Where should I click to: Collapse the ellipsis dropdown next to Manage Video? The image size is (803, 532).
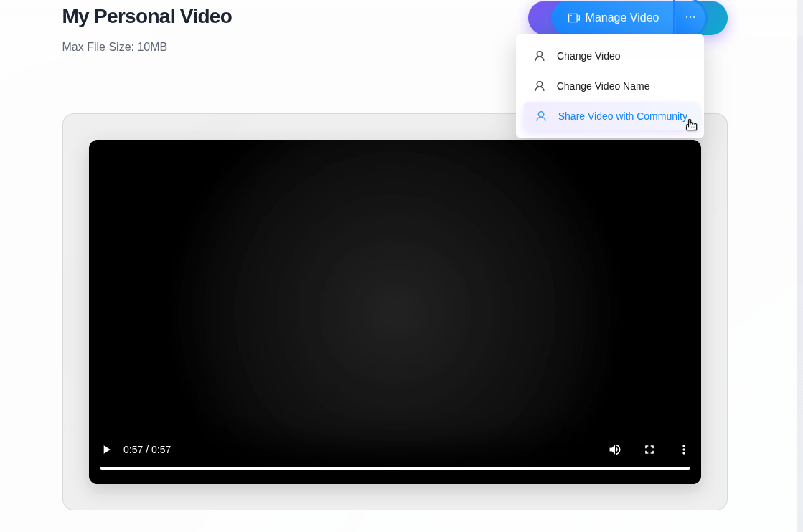click(690, 17)
